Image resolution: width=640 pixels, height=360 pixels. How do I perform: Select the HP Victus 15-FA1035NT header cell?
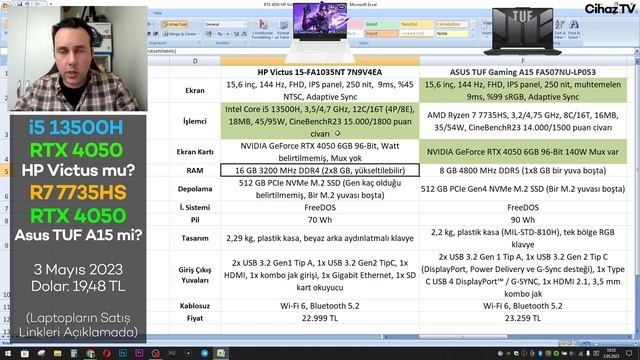320,72
